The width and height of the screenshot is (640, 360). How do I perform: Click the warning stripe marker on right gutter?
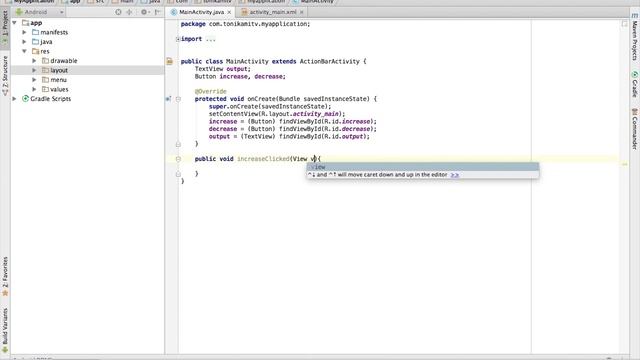[624, 164]
